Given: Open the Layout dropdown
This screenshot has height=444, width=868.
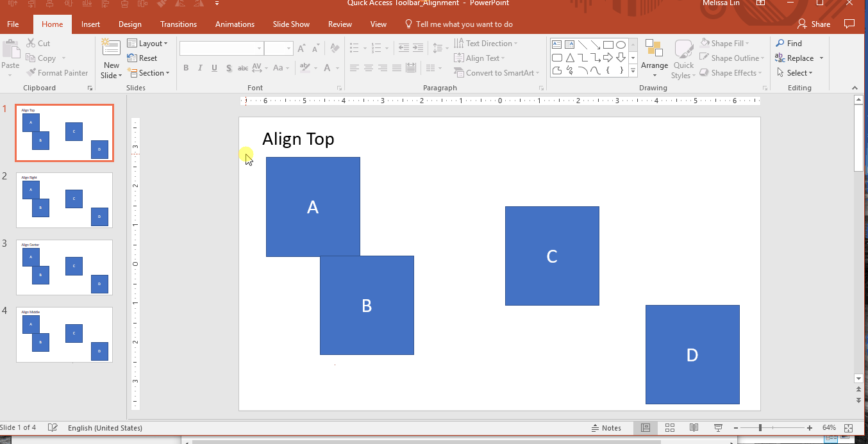Looking at the screenshot, I should [x=147, y=44].
